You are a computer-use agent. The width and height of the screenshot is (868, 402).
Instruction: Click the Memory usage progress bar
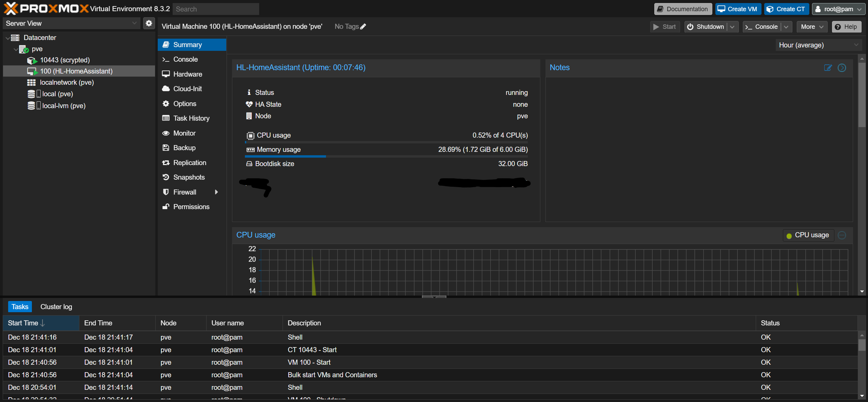[x=386, y=156]
